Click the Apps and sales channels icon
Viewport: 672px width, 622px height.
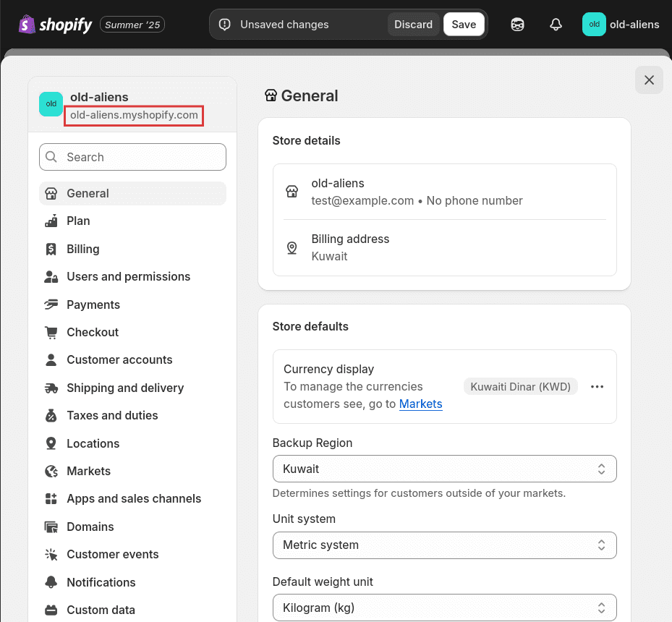(51, 498)
